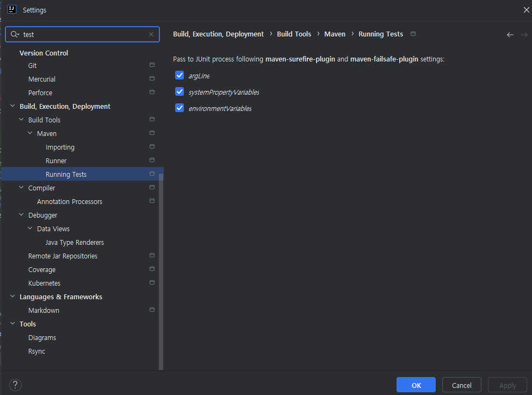Click the project-level icon next to Perforce
The image size is (532, 395).
click(x=152, y=92)
